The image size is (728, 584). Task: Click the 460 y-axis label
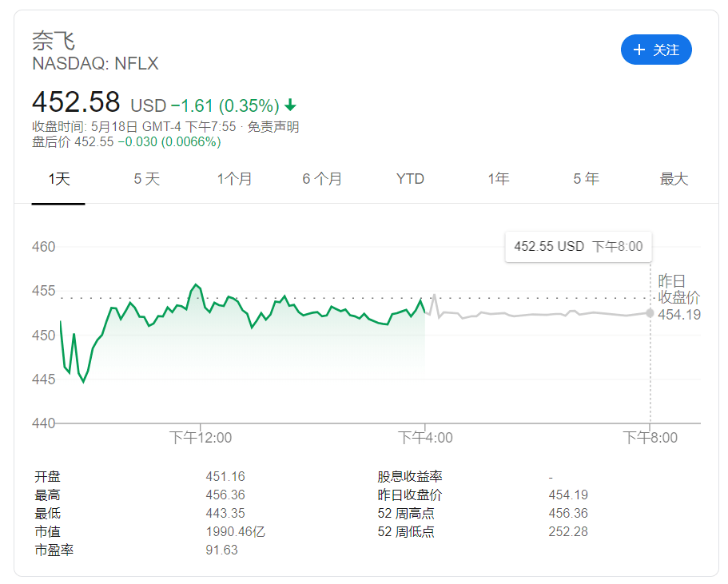pyautogui.click(x=44, y=247)
